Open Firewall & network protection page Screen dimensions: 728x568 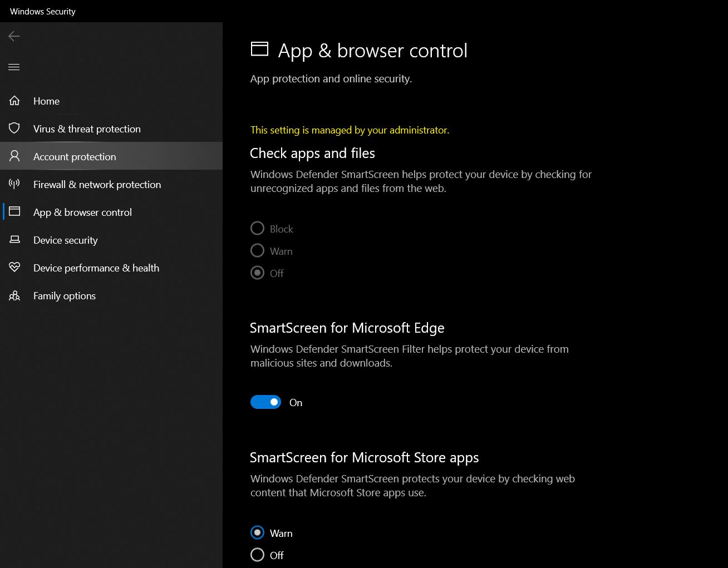click(111, 184)
